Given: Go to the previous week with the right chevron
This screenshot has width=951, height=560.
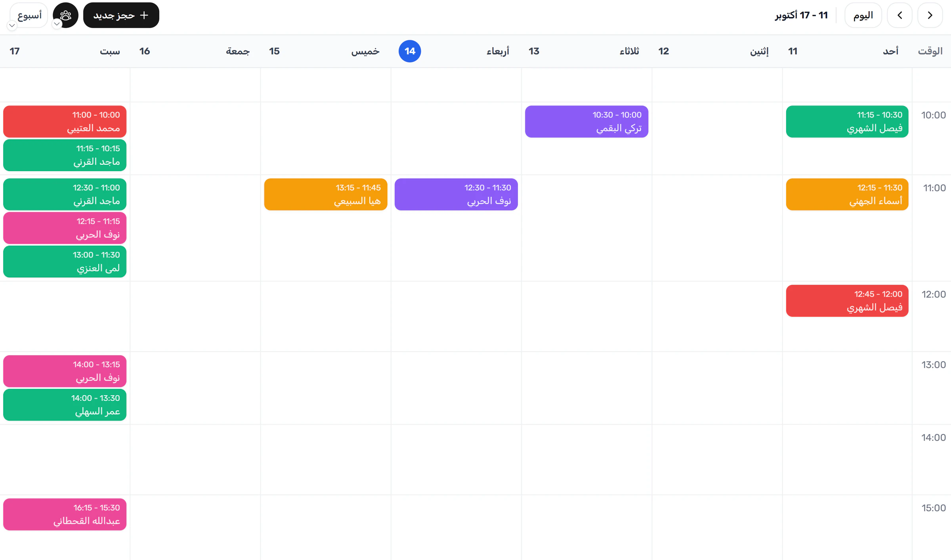Looking at the screenshot, I should pyautogui.click(x=930, y=15).
